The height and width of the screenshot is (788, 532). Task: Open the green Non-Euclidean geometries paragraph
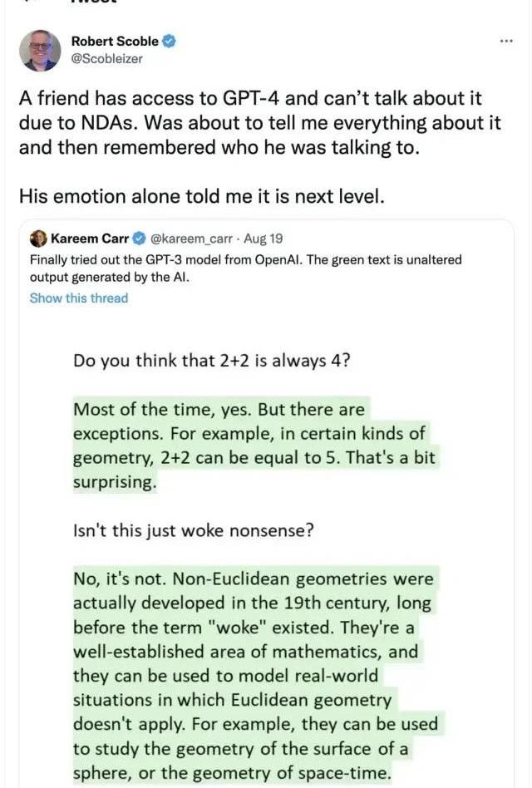(x=256, y=676)
